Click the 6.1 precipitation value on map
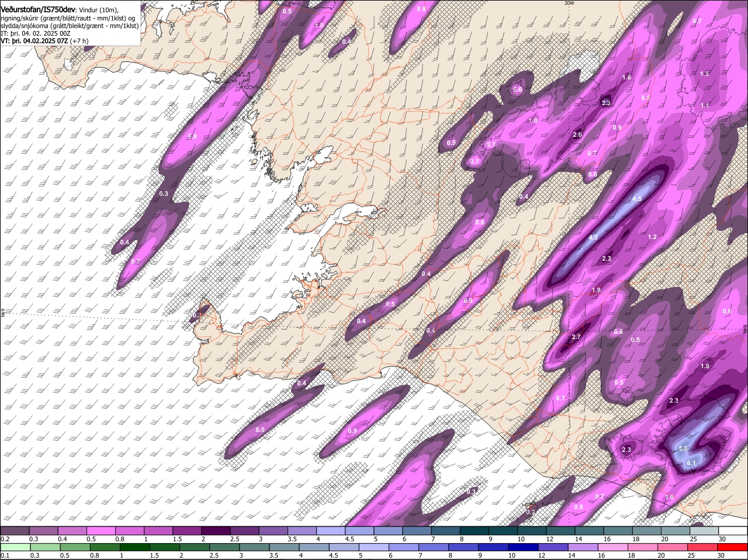748x560 pixels. [x=691, y=464]
